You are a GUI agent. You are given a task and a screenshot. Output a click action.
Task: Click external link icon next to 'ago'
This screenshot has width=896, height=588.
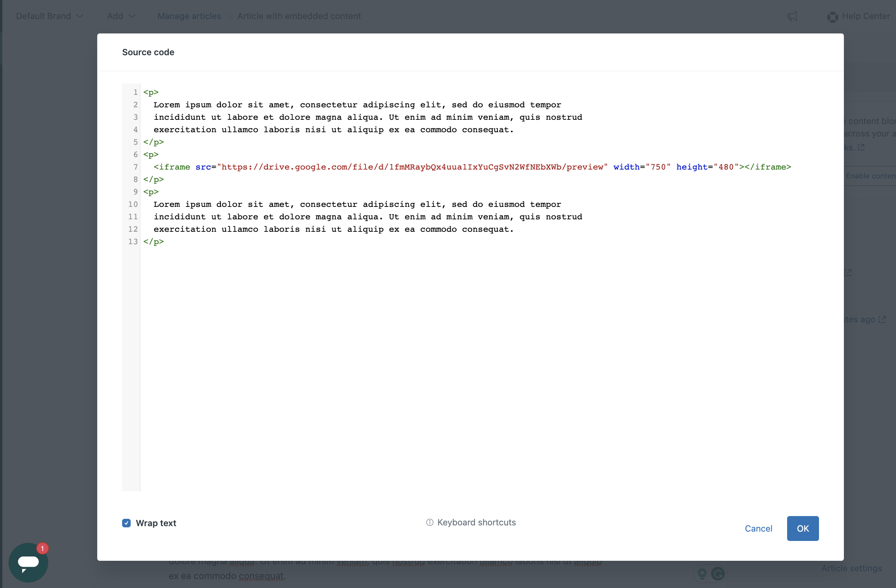tap(882, 319)
